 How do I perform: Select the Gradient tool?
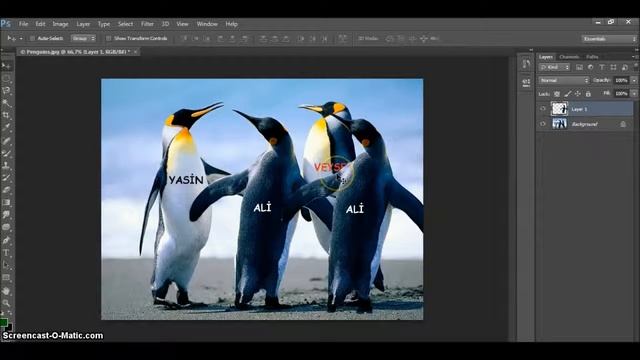(x=6, y=202)
